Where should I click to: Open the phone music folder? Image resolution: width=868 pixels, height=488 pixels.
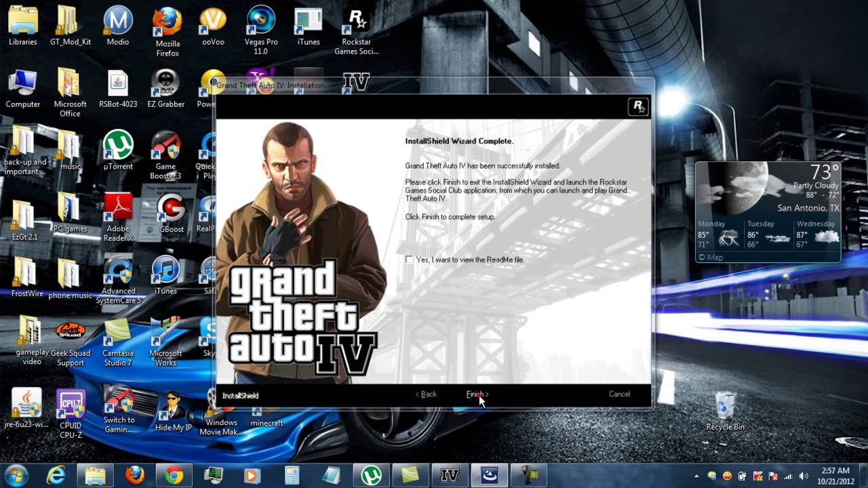pos(70,279)
